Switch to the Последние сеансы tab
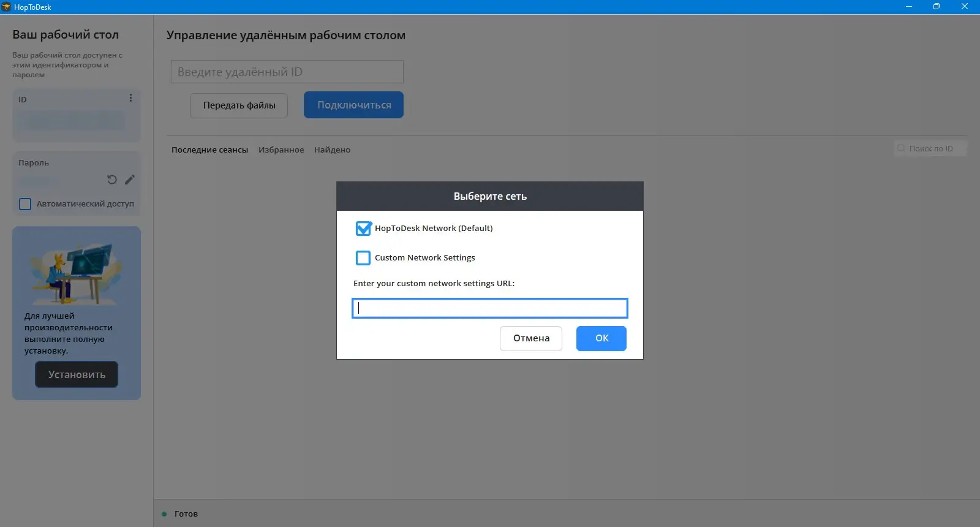This screenshot has height=527, width=980. click(x=209, y=150)
